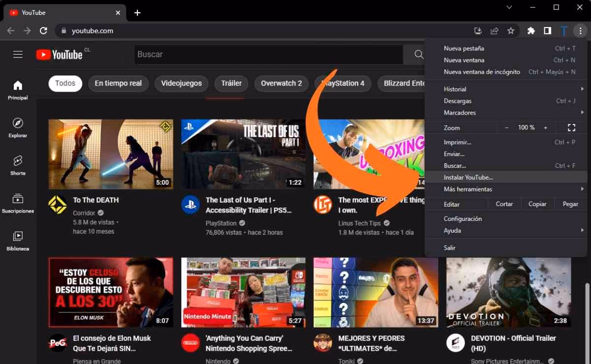Click the Buscar search field
The image size is (591, 364).
268,55
